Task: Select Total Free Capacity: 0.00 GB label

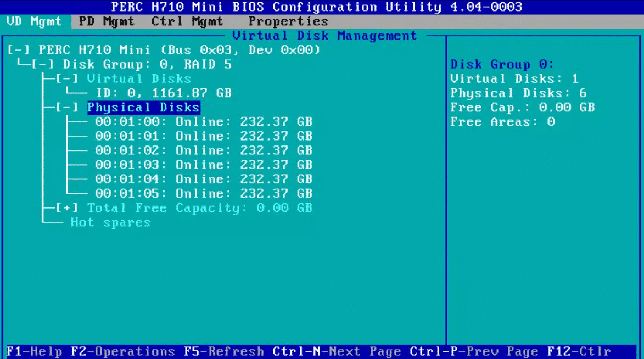Action: coord(200,208)
